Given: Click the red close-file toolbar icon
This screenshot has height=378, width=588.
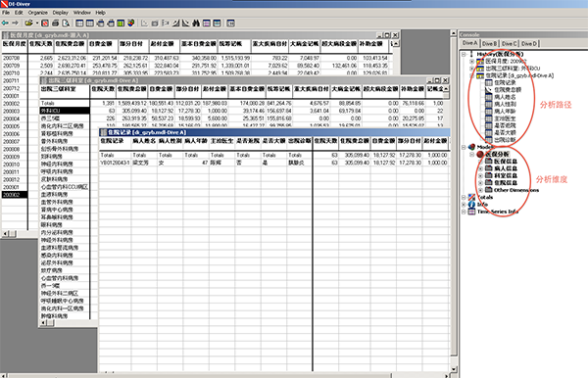Looking at the screenshot, I should point(45,24).
